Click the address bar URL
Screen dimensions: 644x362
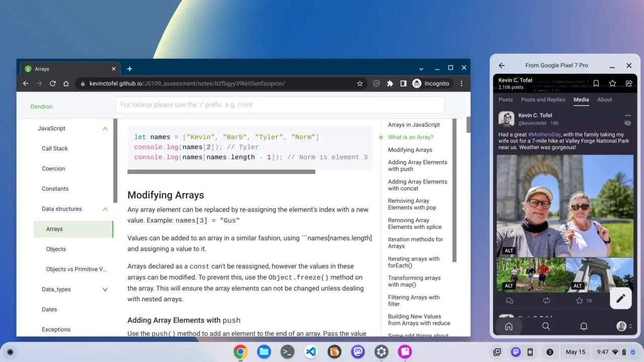click(x=187, y=83)
